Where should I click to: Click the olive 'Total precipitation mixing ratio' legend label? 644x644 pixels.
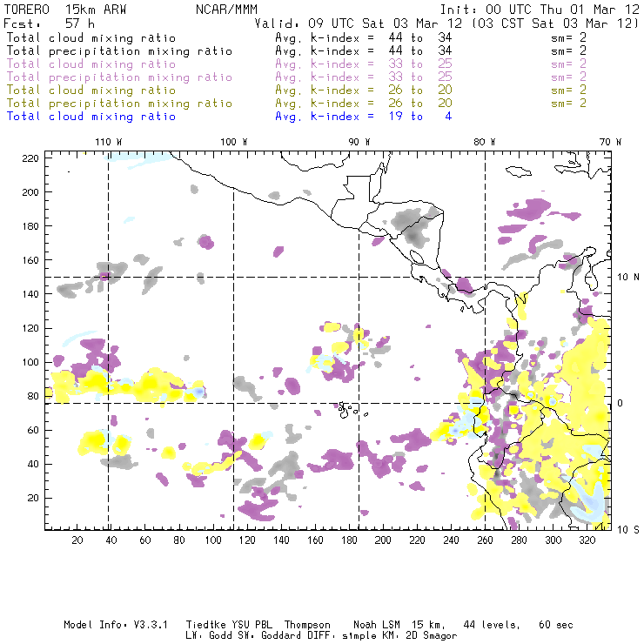tap(119, 104)
